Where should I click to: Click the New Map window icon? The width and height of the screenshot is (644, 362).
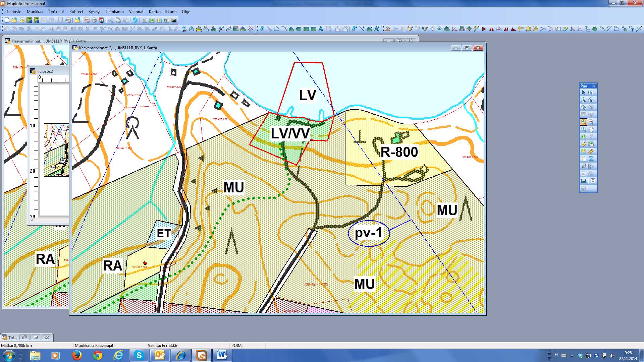(x=152, y=20)
